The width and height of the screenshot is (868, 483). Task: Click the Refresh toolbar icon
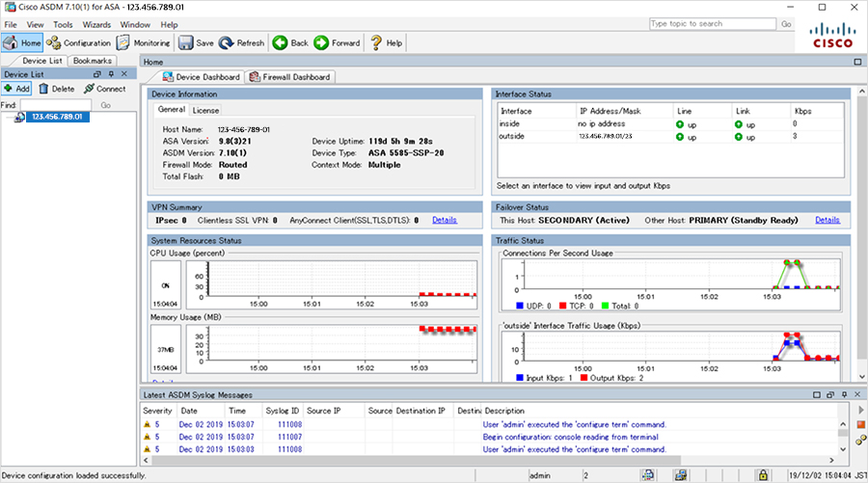(226, 42)
